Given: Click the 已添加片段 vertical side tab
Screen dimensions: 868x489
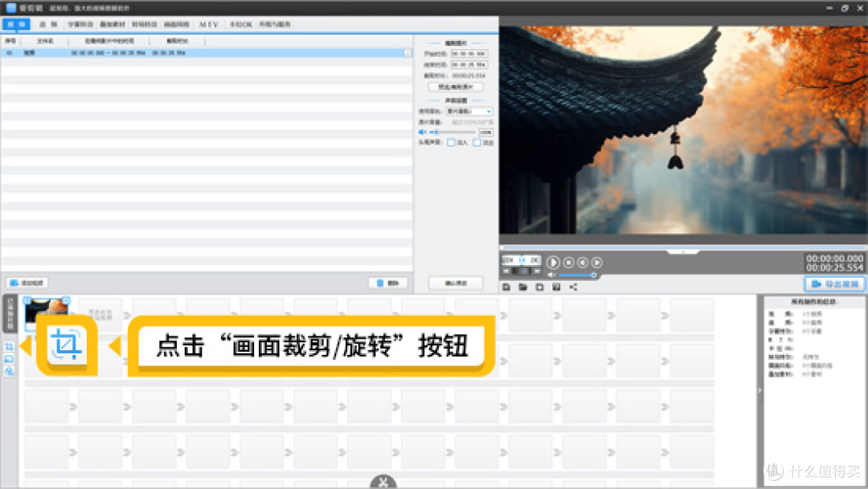Looking at the screenshot, I should [x=10, y=314].
